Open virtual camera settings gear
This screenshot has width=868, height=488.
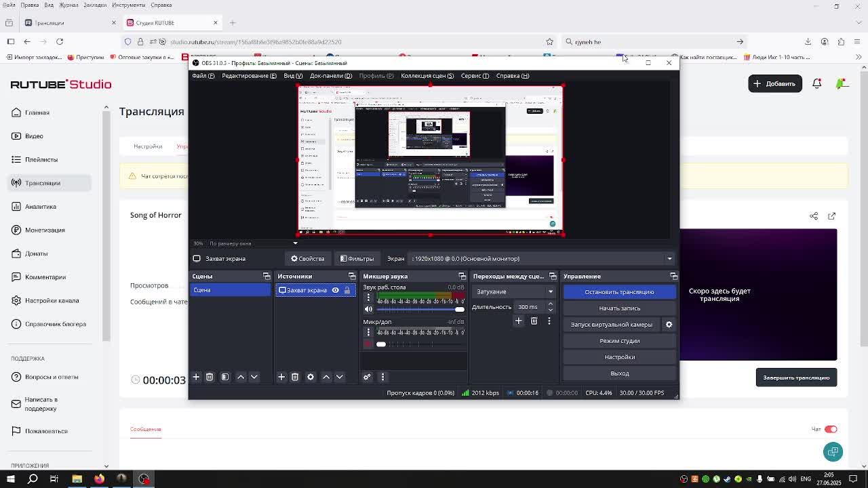pyautogui.click(x=669, y=325)
